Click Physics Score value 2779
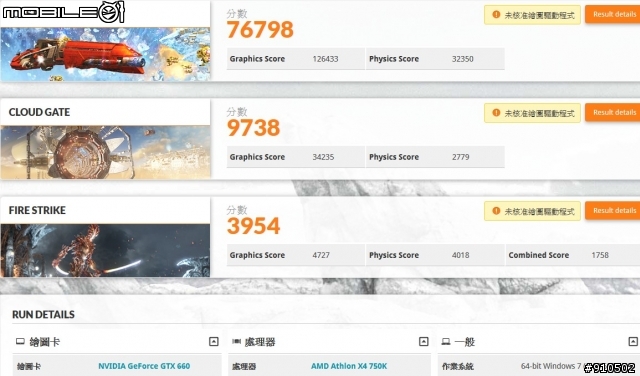The width and height of the screenshot is (640, 376). coord(460,157)
